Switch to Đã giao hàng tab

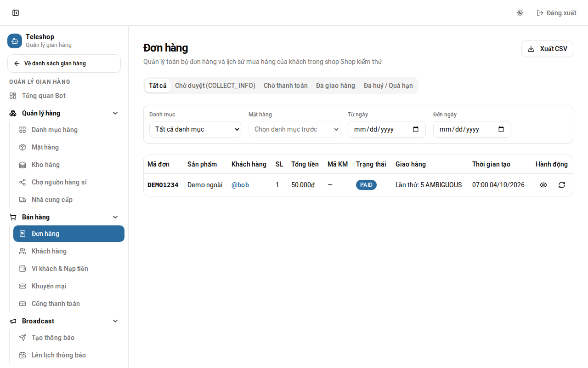[x=335, y=86]
